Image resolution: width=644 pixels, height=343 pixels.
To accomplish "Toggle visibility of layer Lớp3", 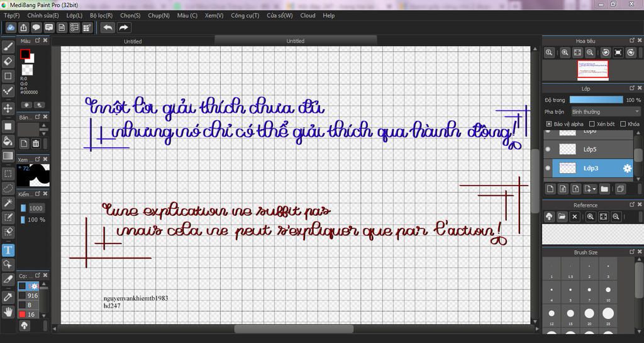I will 548,169.
